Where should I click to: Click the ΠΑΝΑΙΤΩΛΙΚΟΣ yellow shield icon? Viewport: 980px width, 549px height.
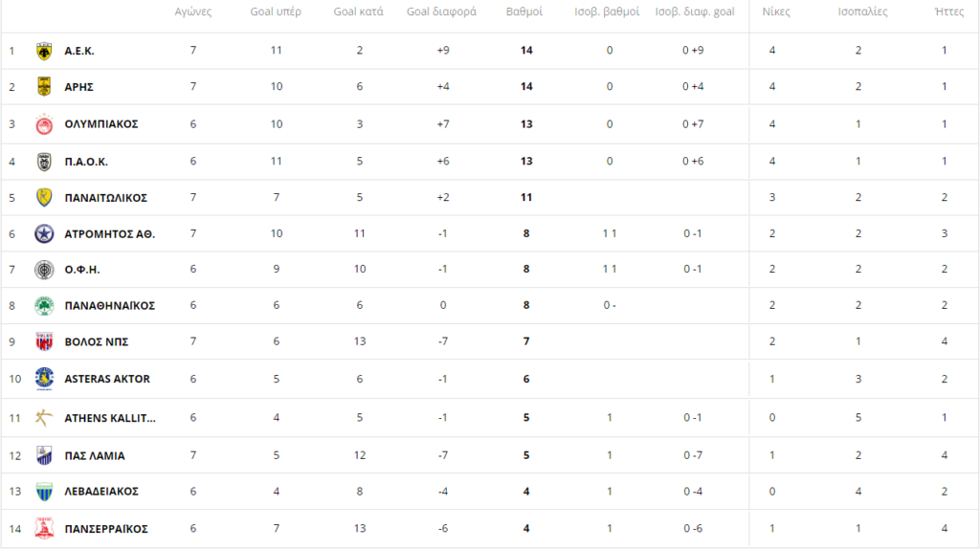(44, 198)
